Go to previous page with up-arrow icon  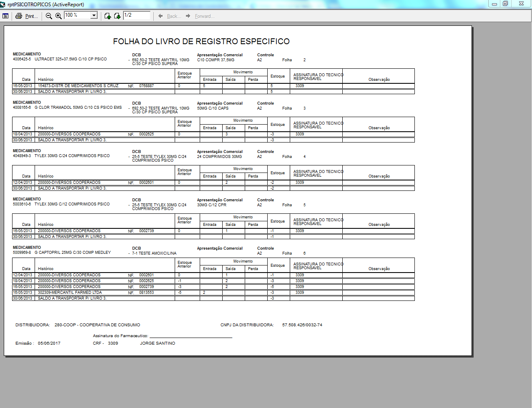(108, 16)
